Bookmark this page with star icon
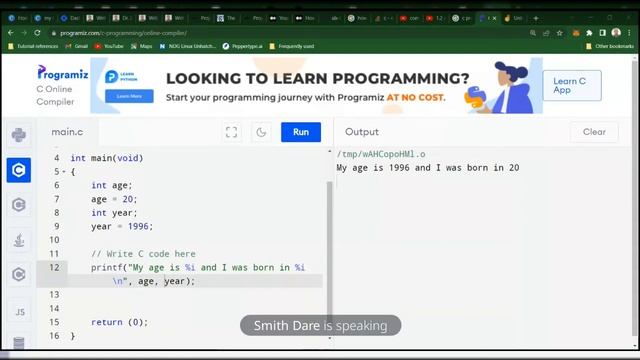The width and height of the screenshot is (640, 360). (560, 33)
